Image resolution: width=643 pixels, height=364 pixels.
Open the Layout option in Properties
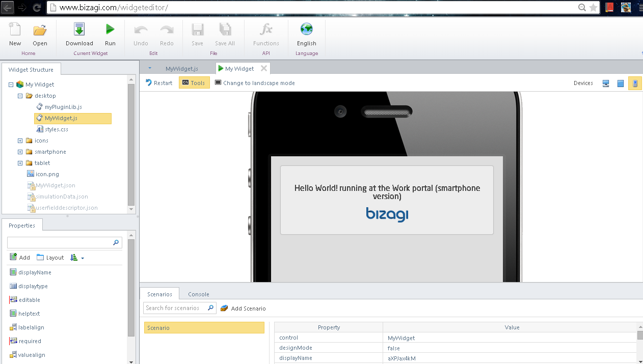tap(50, 258)
